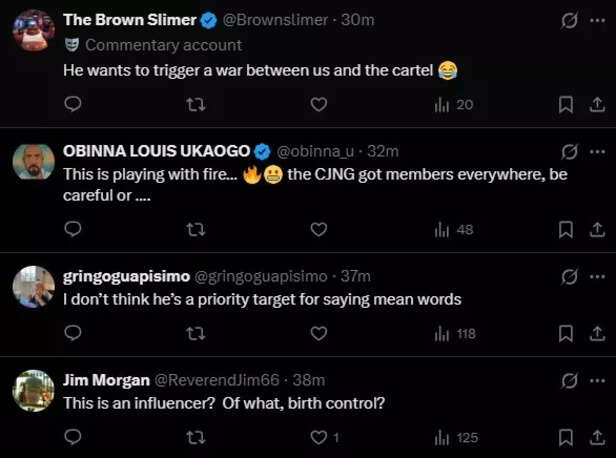Repost gringoguapisimo's tweet
Image resolution: width=616 pixels, height=458 pixels.
(x=195, y=333)
